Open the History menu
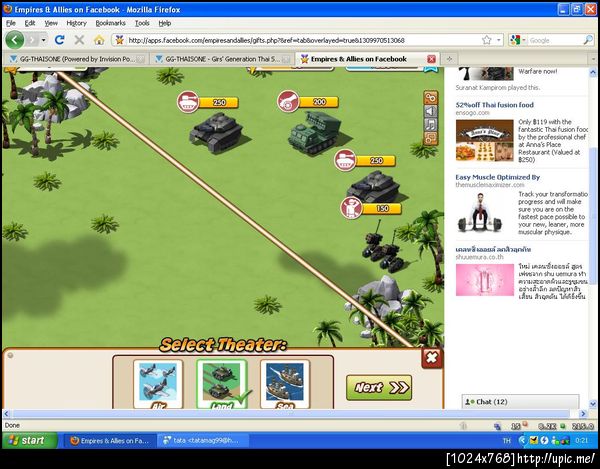 77,23
